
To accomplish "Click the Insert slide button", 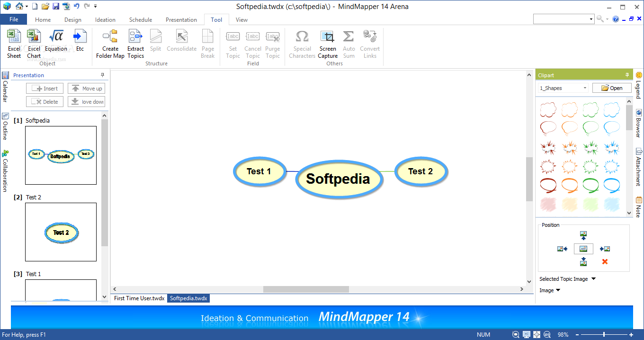I will pos(45,89).
